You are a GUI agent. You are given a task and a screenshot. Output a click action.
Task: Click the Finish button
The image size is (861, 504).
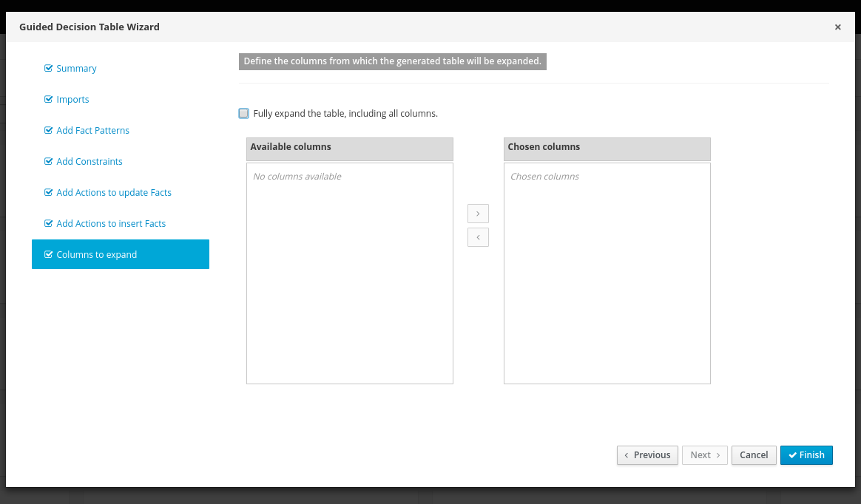pyautogui.click(x=806, y=455)
